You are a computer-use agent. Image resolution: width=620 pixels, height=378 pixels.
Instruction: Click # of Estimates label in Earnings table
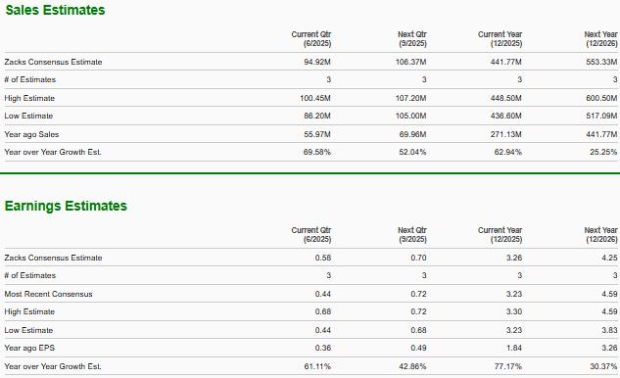(30, 275)
